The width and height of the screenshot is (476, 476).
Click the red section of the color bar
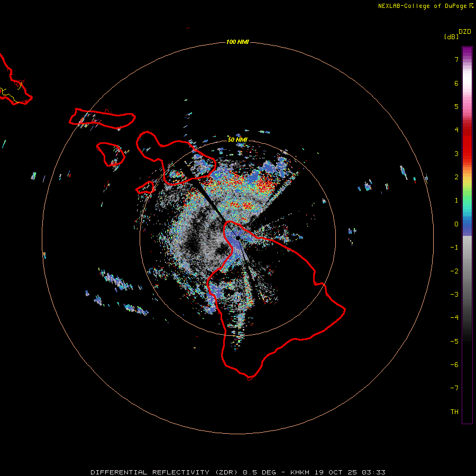(467, 143)
